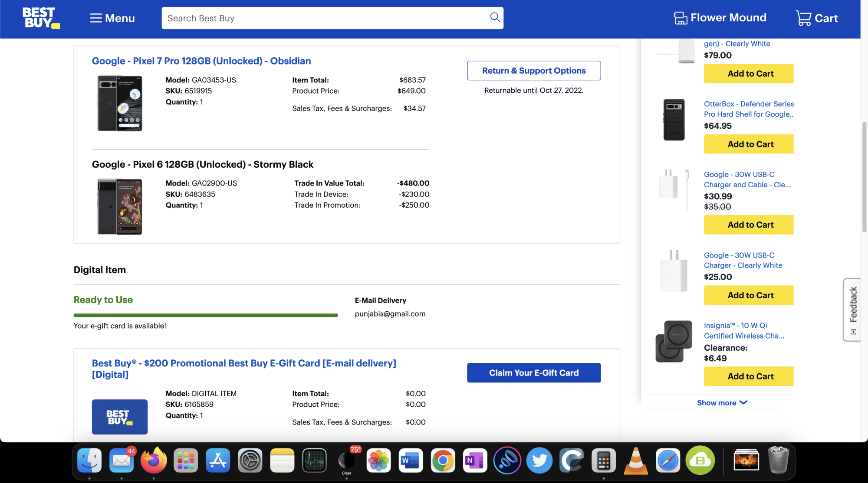Open VLC media player in dock

click(x=636, y=460)
